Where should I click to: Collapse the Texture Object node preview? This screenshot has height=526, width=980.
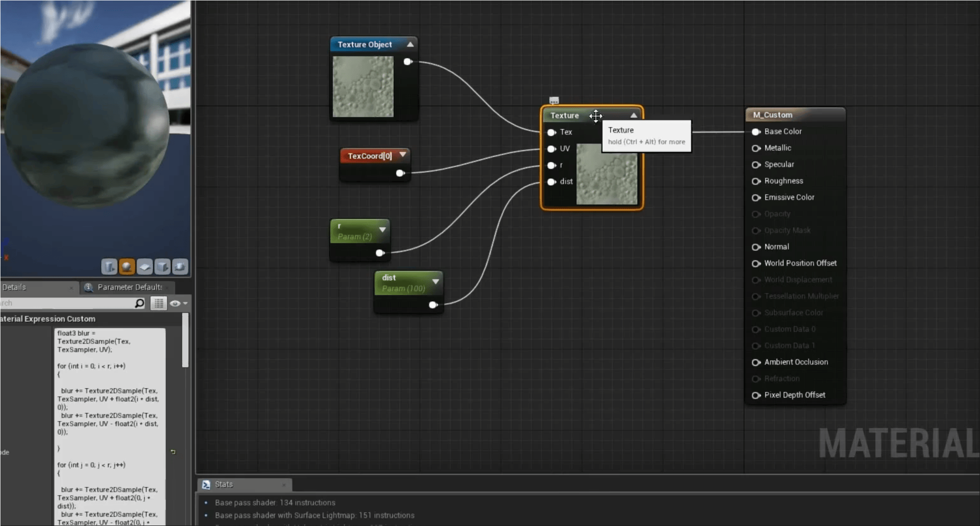coord(410,44)
